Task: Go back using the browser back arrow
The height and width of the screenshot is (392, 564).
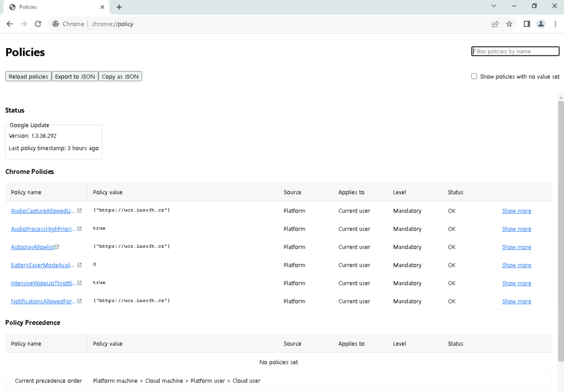Action: 10,24
